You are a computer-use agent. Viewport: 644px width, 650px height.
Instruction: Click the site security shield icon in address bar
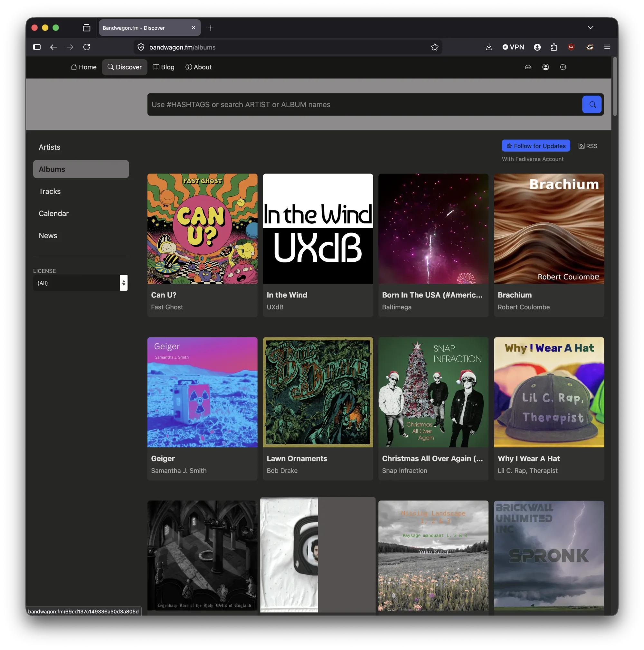point(141,47)
